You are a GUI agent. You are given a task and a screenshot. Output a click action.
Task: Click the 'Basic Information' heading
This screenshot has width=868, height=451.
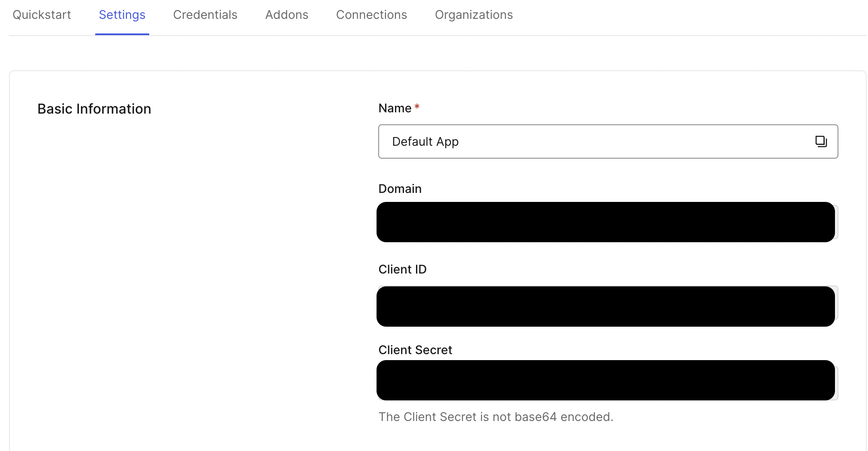94,109
